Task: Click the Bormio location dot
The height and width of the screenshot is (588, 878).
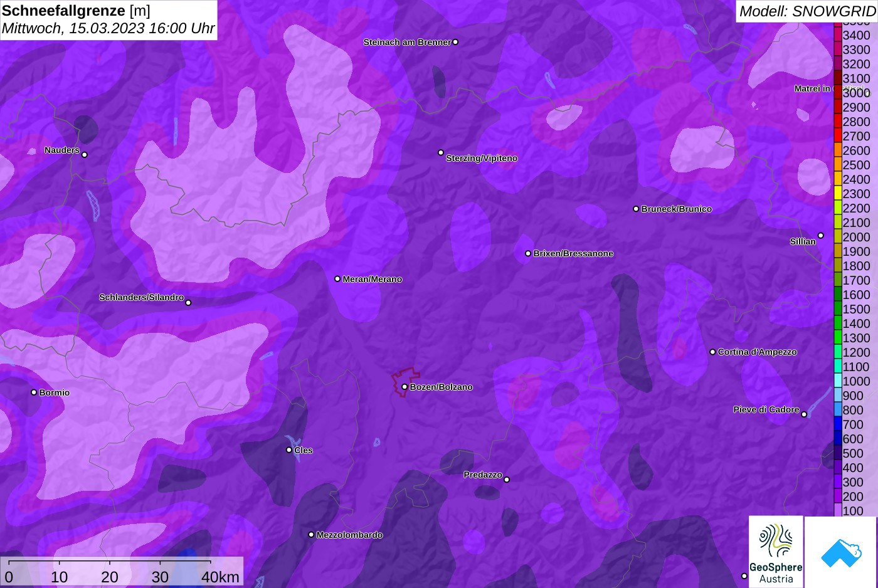Action: tap(34, 392)
